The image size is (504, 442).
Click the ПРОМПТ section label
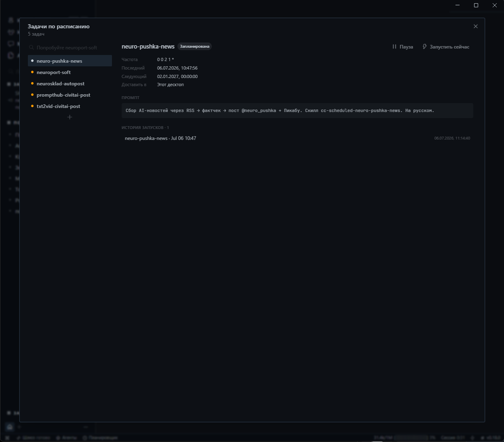(130, 97)
